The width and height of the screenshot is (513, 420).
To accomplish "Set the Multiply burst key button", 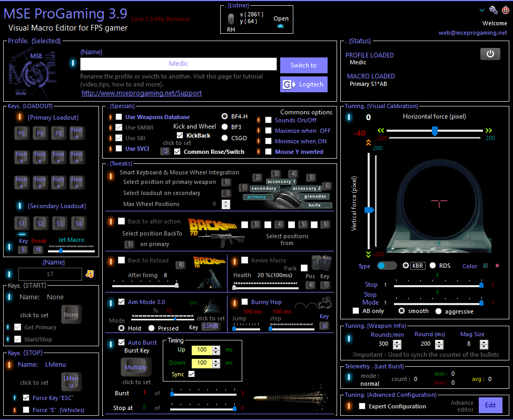I will 136,367.
